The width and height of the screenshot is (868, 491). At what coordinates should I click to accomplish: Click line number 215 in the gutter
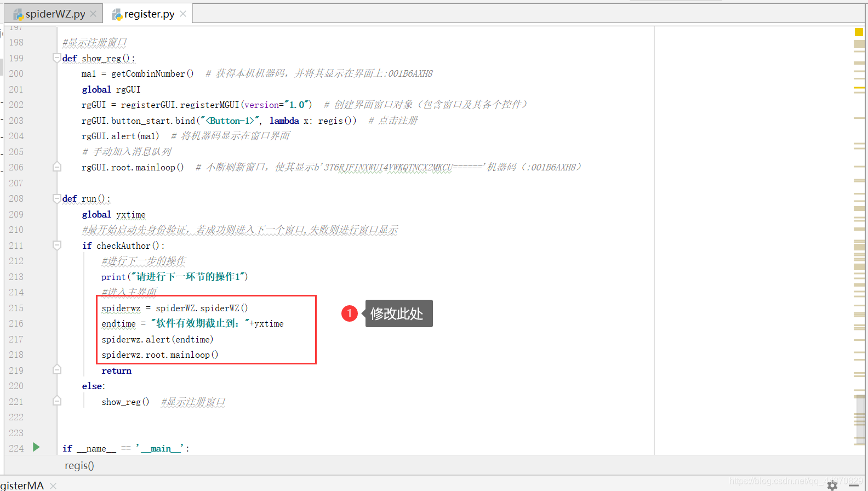(16, 308)
